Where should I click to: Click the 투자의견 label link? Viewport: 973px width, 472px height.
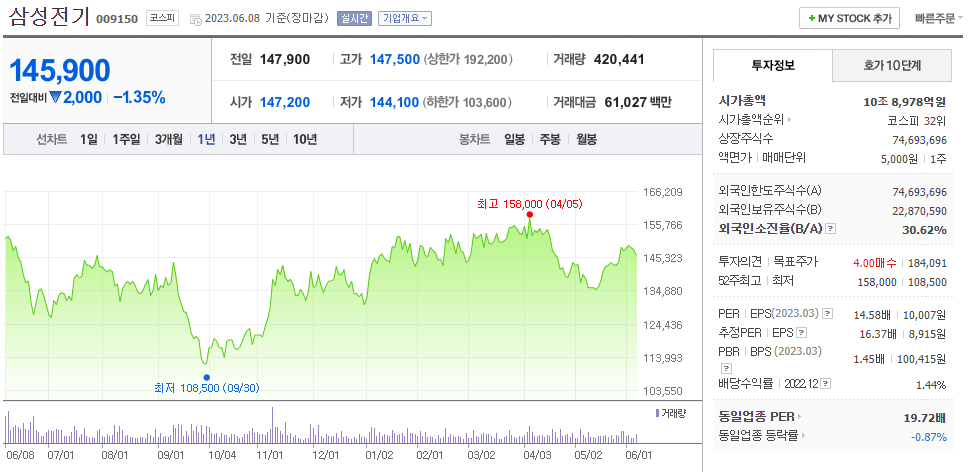point(738,262)
